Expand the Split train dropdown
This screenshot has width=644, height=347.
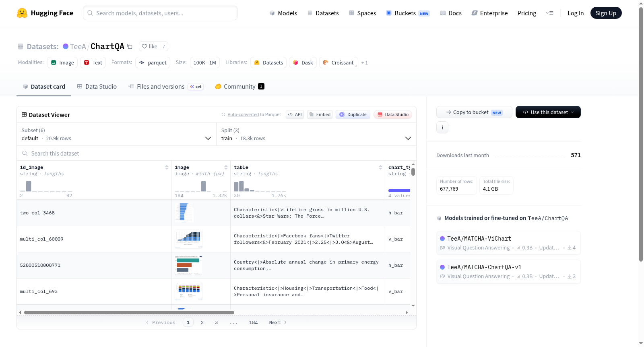[316, 134]
